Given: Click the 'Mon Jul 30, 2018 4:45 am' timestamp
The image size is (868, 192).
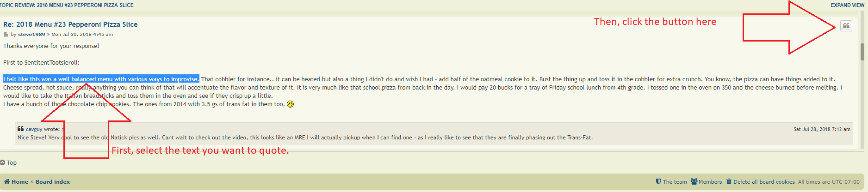Looking at the screenshot, I should tap(82, 35).
